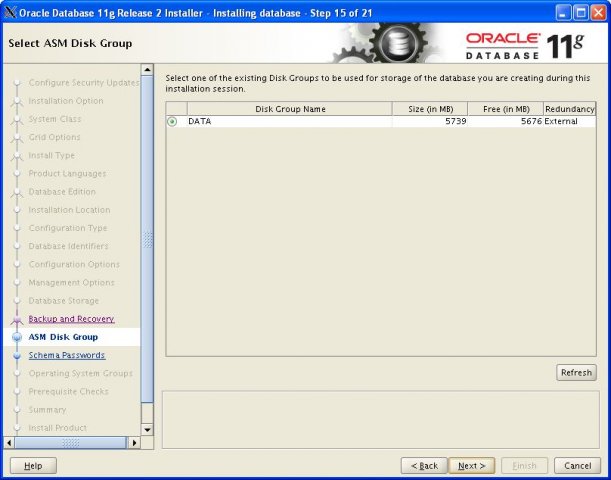This screenshot has width=611, height=480.
Task: Click Grid Options step
Action: click(x=55, y=137)
